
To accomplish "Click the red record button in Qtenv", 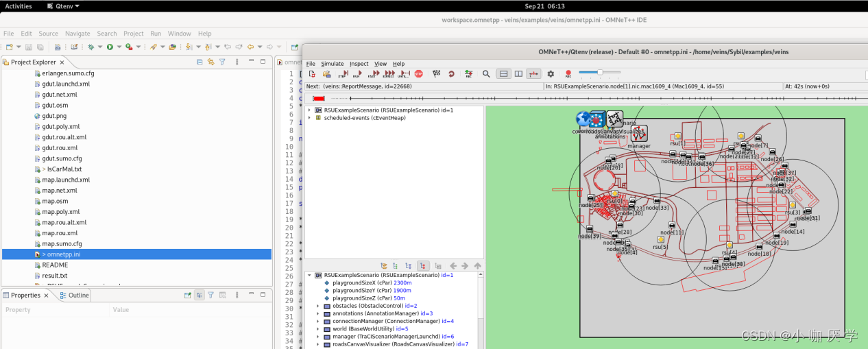I will tap(568, 74).
